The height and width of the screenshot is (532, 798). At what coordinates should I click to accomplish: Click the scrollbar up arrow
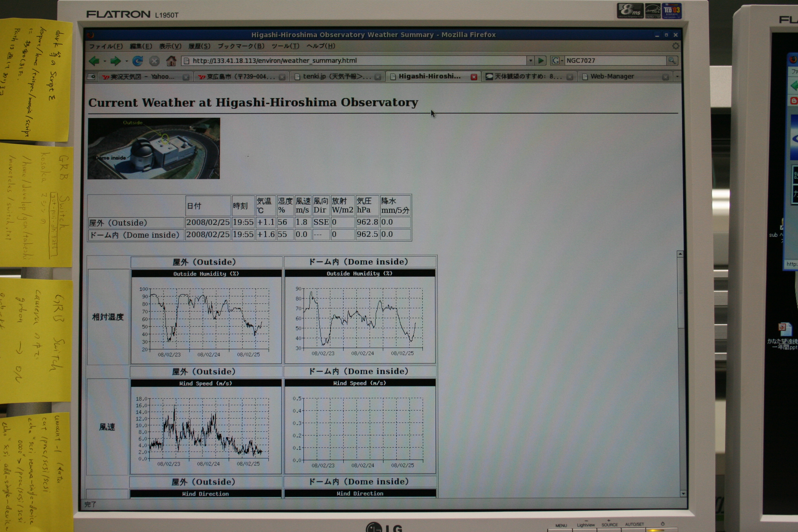(x=680, y=254)
